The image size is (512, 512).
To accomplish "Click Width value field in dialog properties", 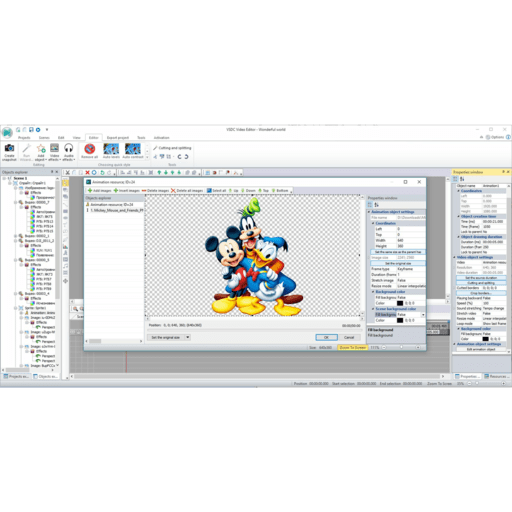I will [411, 240].
